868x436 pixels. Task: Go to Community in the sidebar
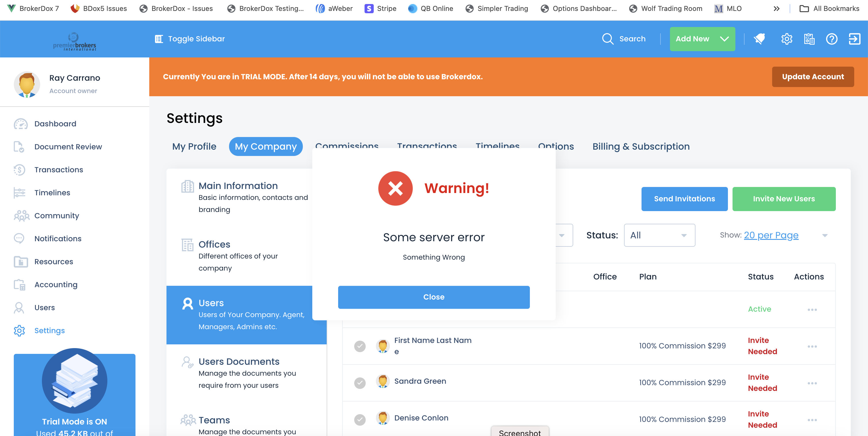pos(57,215)
